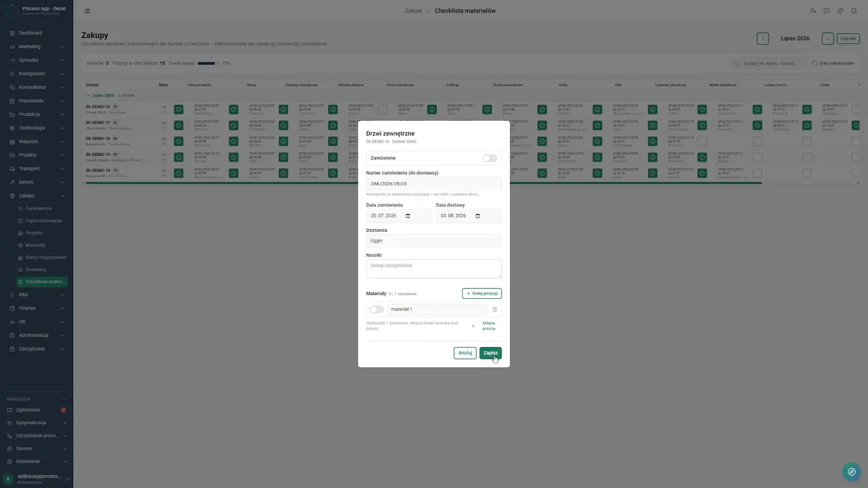The image size is (868, 488).
Task: Cancel the dialog with Anuluj
Action: click(465, 353)
